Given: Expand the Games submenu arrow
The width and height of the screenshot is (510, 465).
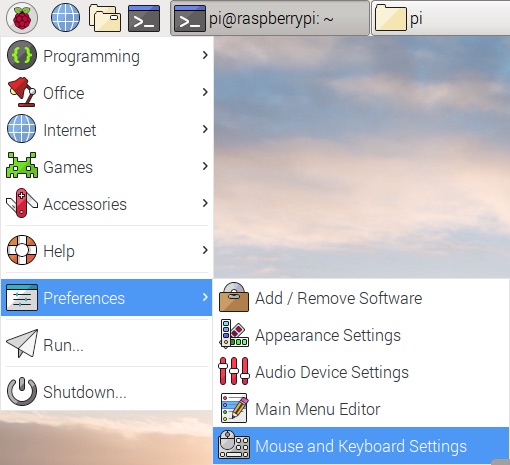Looking at the screenshot, I should (x=205, y=166).
